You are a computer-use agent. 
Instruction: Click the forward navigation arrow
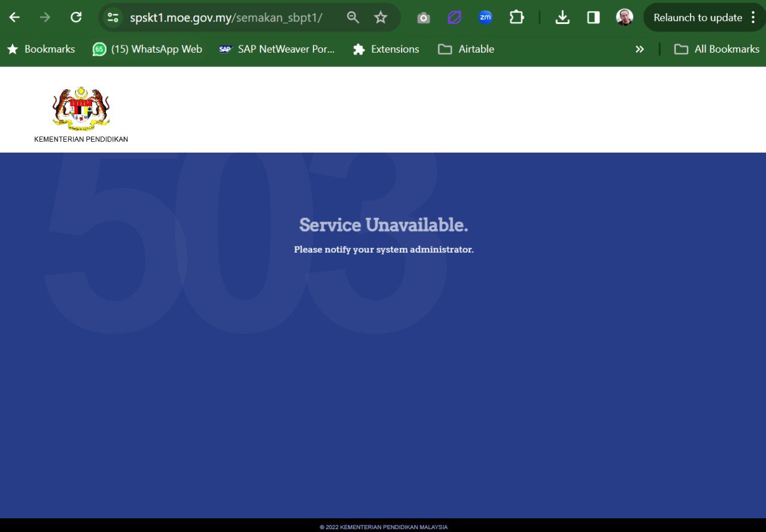(x=45, y=17)
